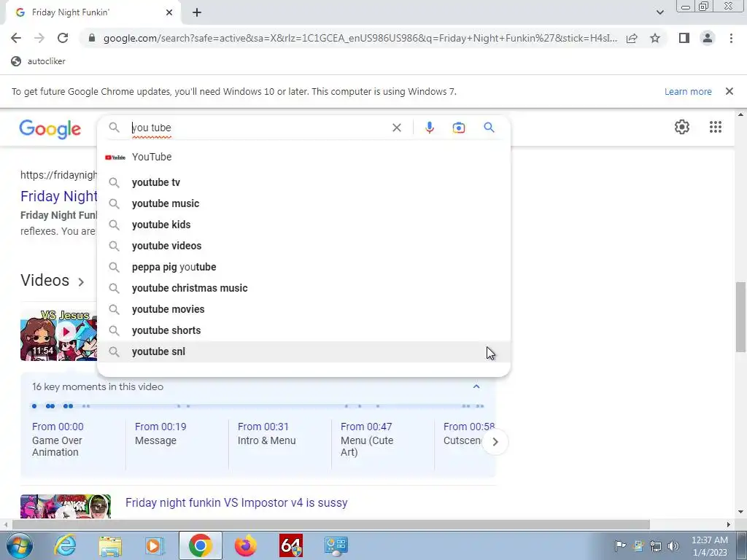Viewport: 747px width, 560px height.
Task: Show next key moments with arrow
Action: [495, 442]
